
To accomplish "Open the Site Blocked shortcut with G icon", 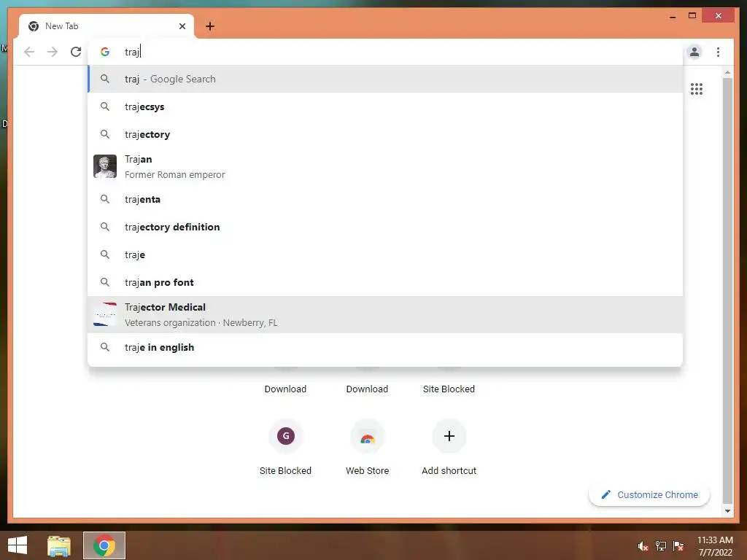I will (285, 447).
